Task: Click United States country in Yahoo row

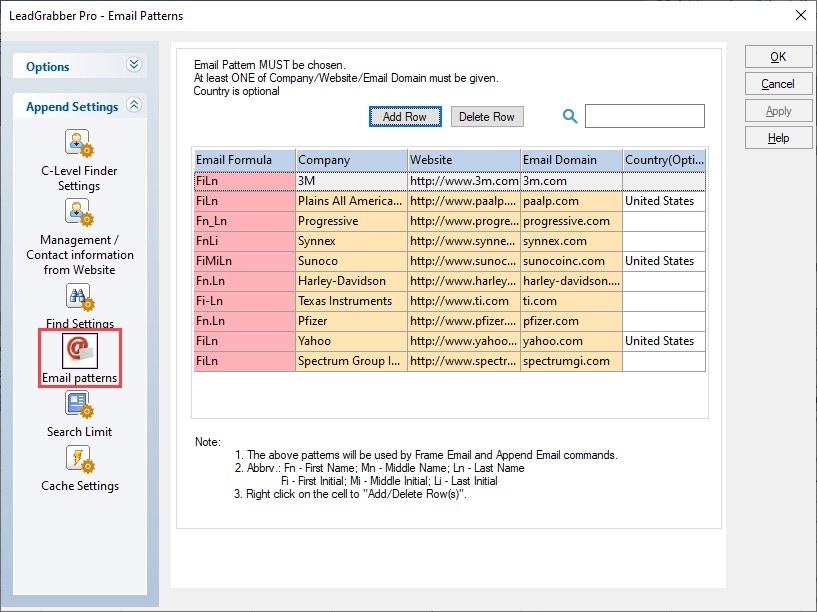Action: click(x=664, y=341)
